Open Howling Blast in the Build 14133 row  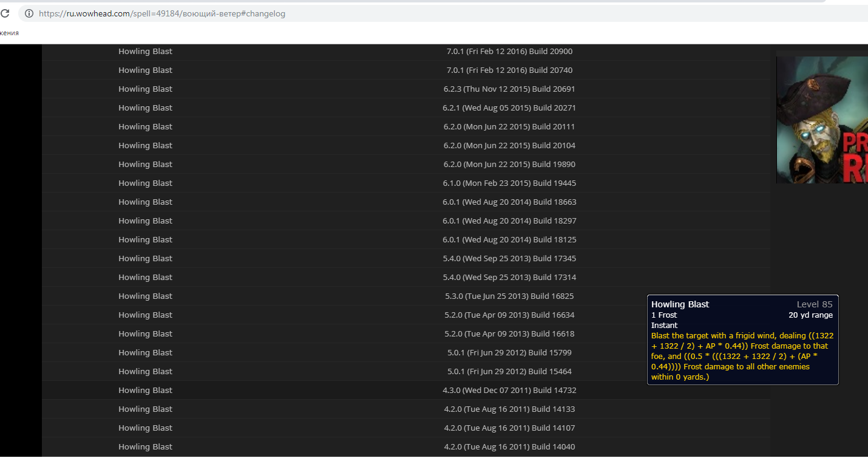coord(145,409)
